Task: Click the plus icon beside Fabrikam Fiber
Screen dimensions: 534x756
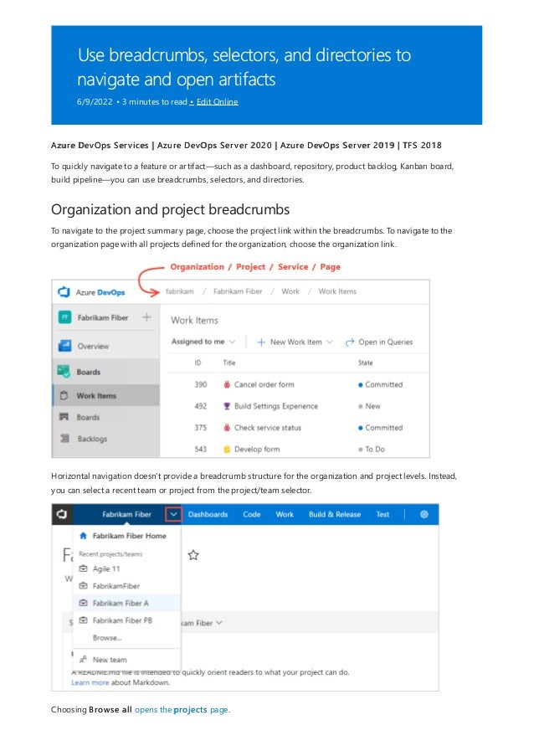Action: point(146,317)
